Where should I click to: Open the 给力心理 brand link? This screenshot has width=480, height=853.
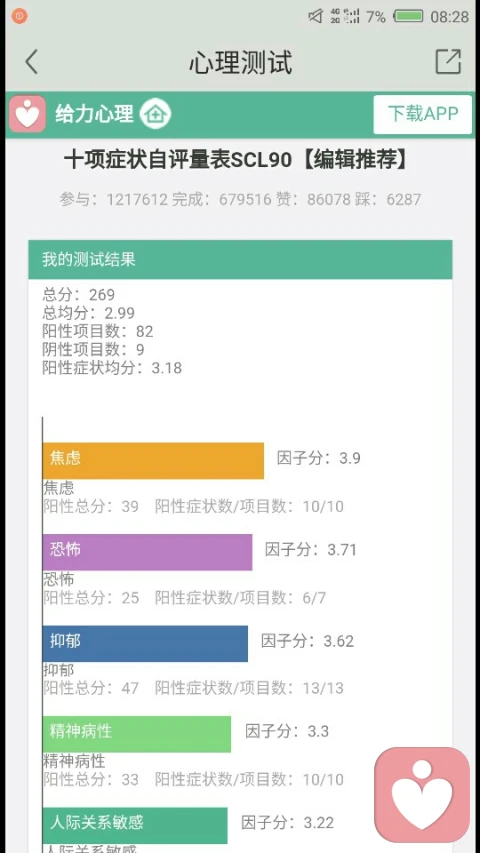94,114
